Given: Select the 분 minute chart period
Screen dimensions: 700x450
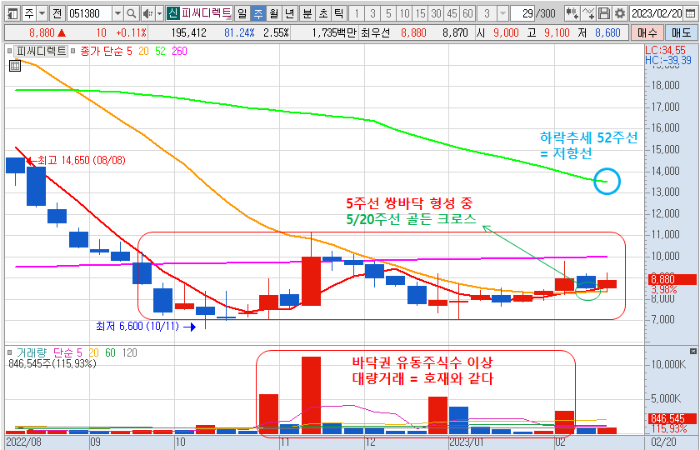Looking at the screenshot, I should [x=307, y=13].
